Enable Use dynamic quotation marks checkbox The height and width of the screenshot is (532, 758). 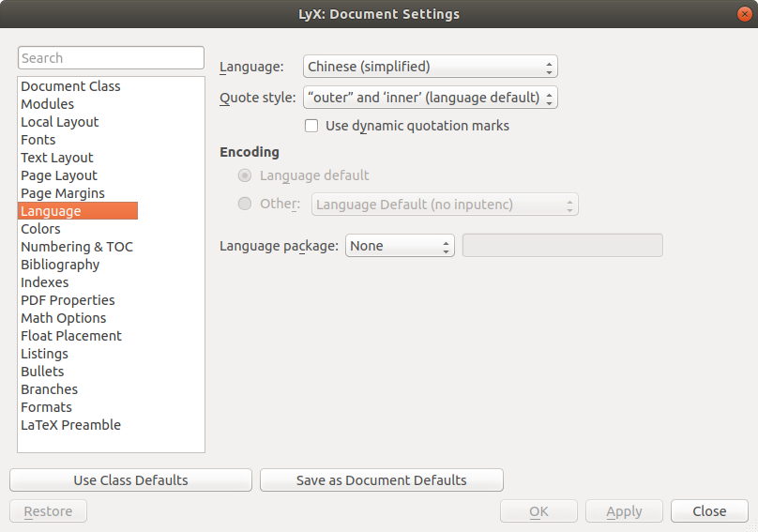(311, 126)
